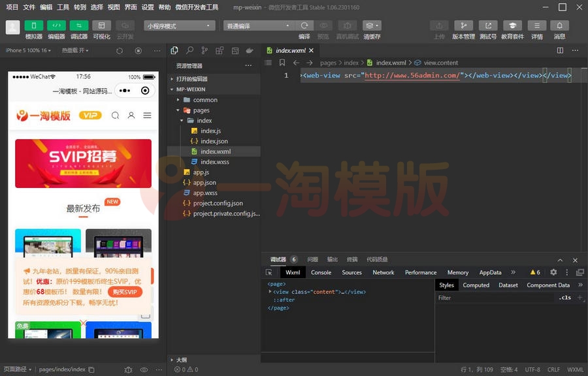The height and width of the screenshot is (376, 588).
Task: Switch to the Sources tab
Action: point(351,272)
